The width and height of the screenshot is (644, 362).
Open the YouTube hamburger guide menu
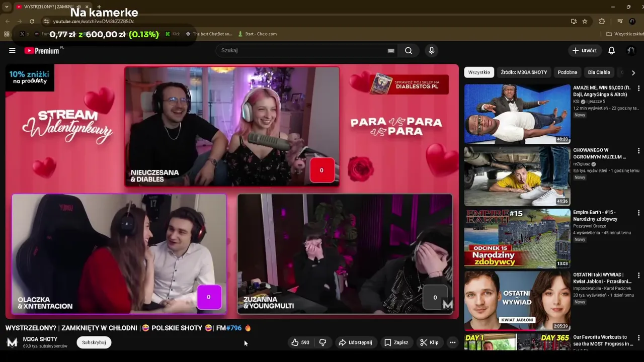[12, 50]
